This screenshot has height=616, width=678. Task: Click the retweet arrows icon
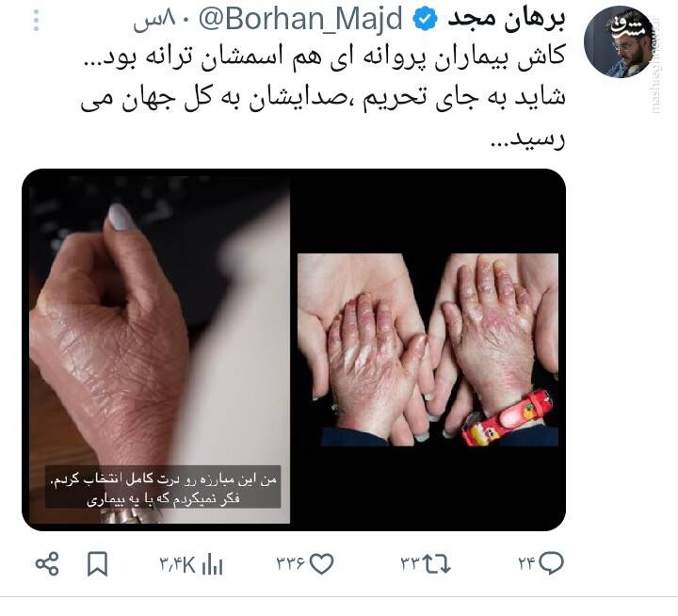pyautogui.click(x=436, y=564)
